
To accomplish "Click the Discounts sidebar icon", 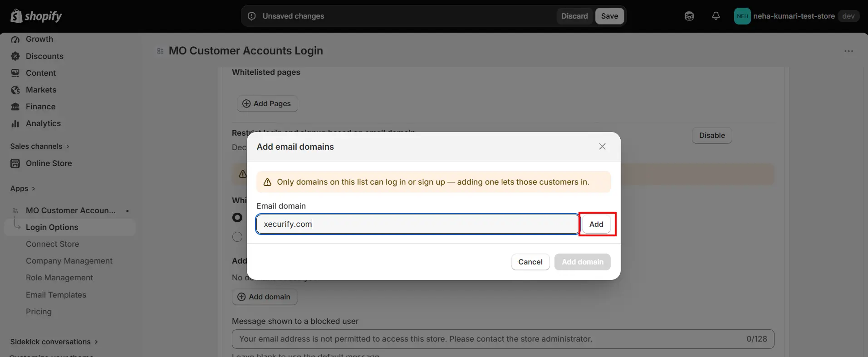I will click(x=15, y=56).
